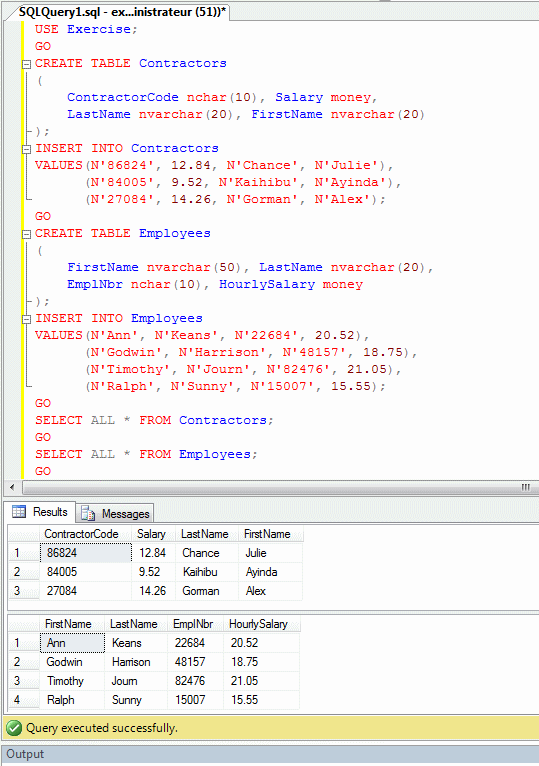Open the Output panel header
This screenshot has width=539, height=766.
coord(270,755)
